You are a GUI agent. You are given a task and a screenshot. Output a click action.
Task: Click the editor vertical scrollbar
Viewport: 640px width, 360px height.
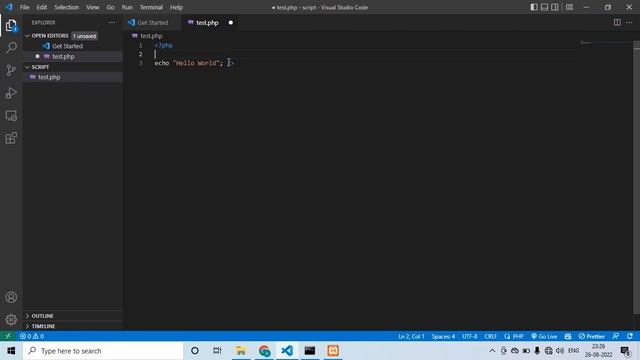[x=636, y=178]
